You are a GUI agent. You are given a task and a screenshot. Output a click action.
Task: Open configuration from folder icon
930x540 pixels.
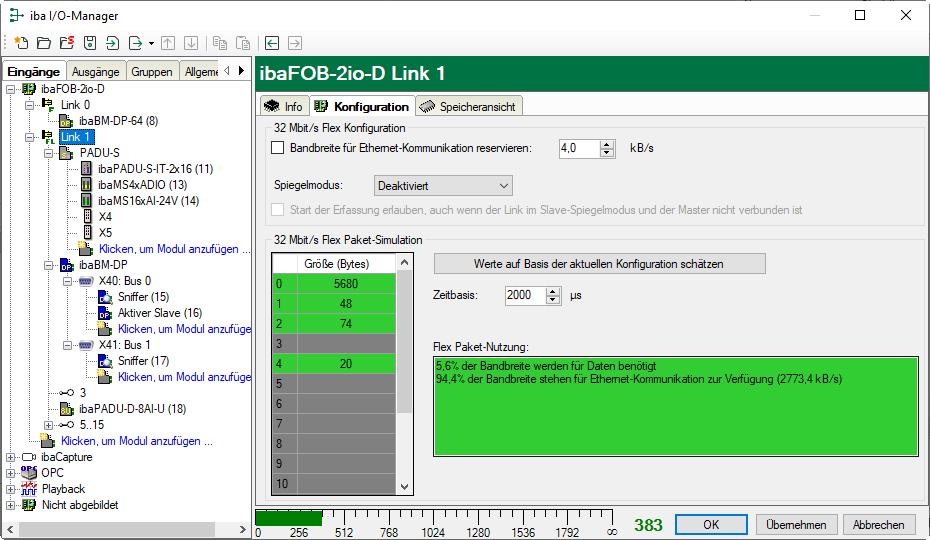pyautogui.click(x=44, y=43)
